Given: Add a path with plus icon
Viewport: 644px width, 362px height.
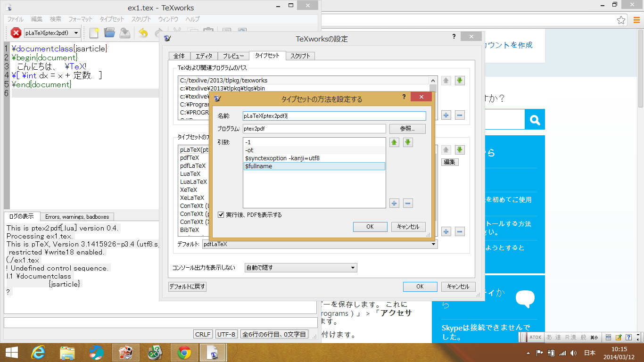Looking at the screenshot, I should [x=446, y=115].
